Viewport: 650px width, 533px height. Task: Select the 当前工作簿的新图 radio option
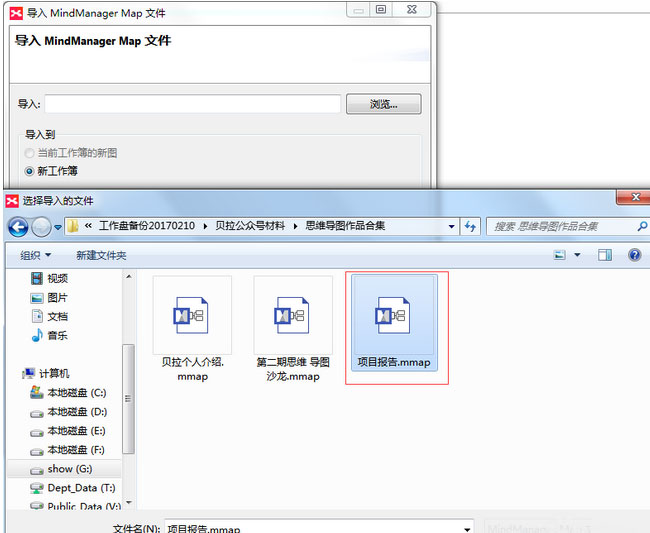click(71, 153)
